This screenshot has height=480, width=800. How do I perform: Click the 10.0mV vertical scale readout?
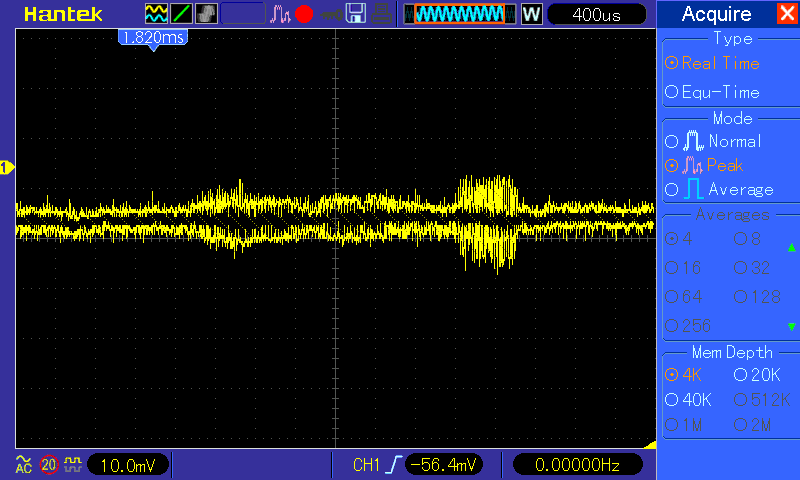click(x=128, y=465)
